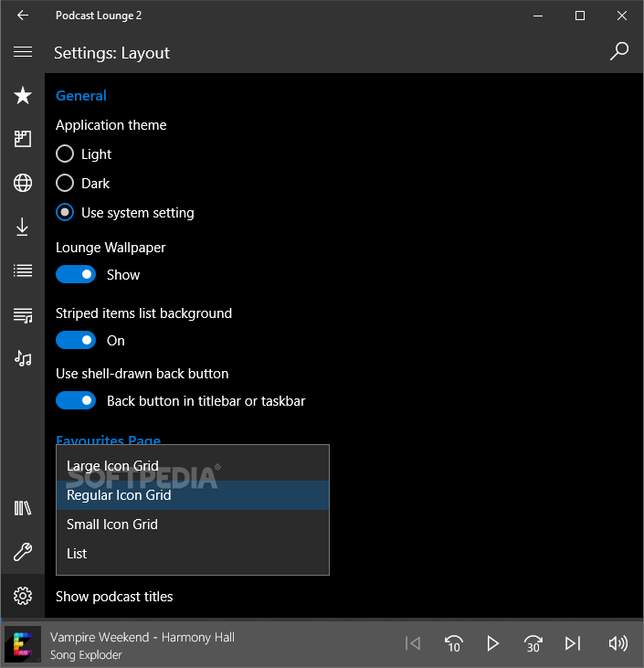
Task: Rewind 10 seconds
Action: [x=453, y=643]
